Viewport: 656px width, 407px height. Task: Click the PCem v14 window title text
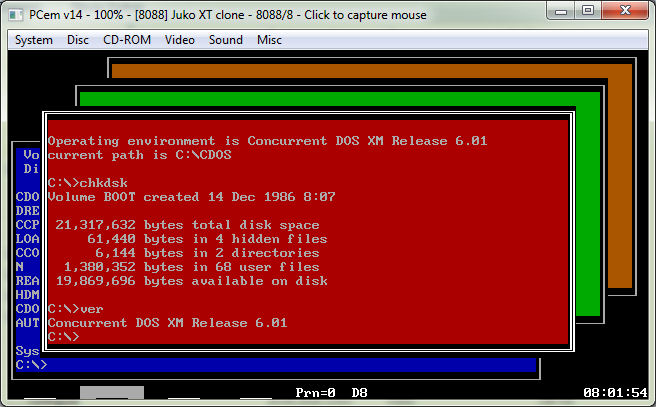pos(228,15)
